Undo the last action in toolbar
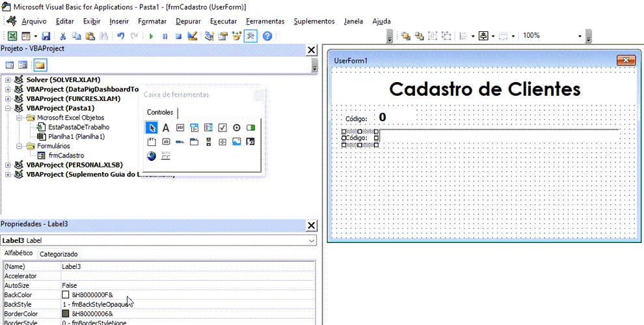The image size is (644, 325). (121, 36)
